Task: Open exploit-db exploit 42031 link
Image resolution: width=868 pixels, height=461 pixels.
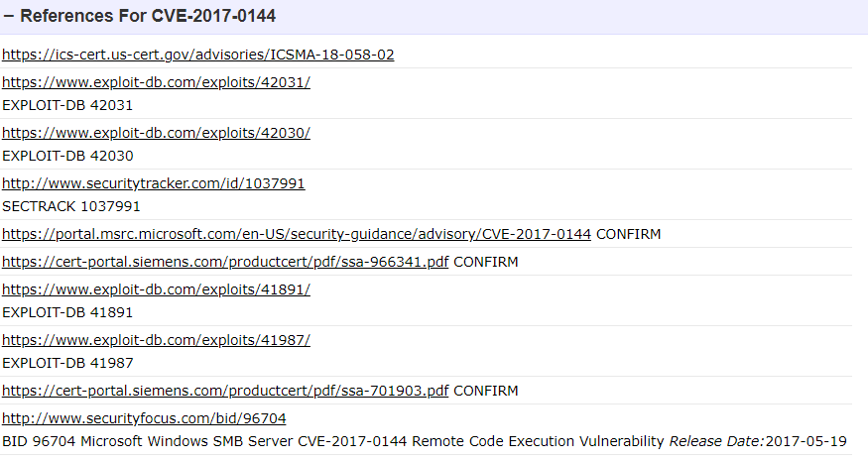Action: click(156, 82)
